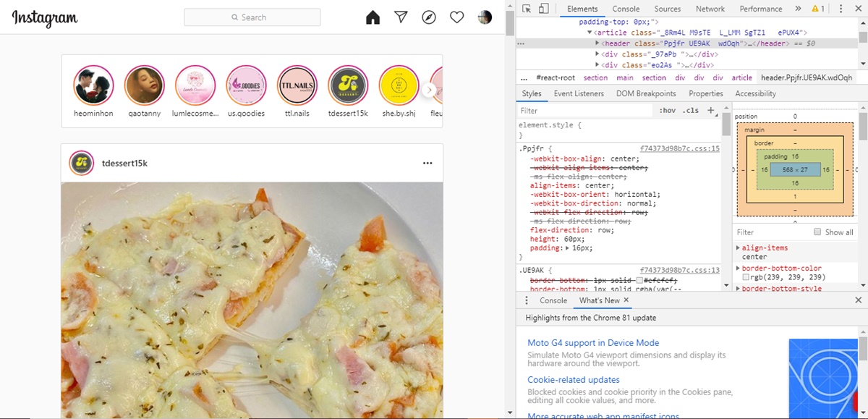This screenshot has width=868, height=419.
Task: Open more options on tdessert15k post
Action: tap(427, 163)
